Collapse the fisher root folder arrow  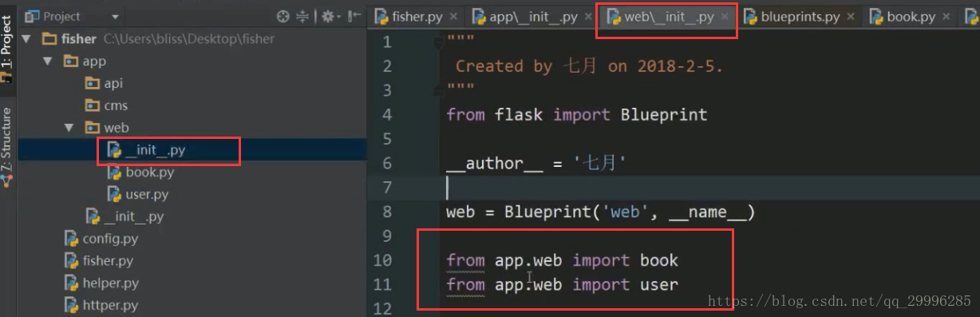[26, 38]
